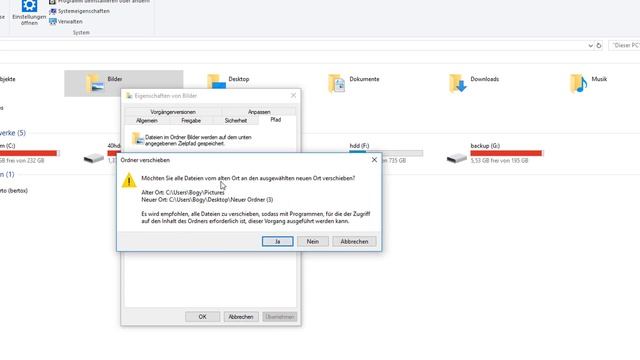The image size is (640, 360).
Task: Click the Einstellungen öffnen gear icon
Action: tap(29, 6)
